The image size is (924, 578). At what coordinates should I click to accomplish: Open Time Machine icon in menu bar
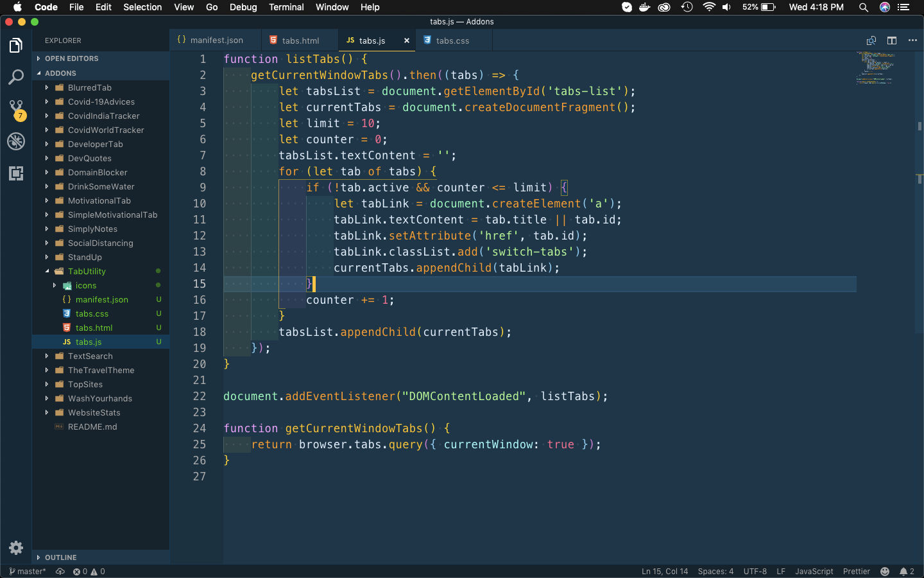point(687,7)
